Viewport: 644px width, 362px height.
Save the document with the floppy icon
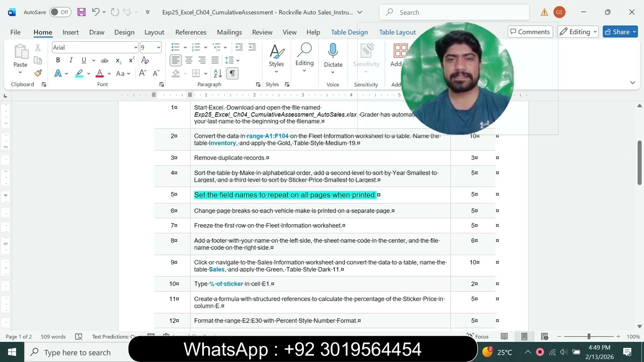click(81, 12)
